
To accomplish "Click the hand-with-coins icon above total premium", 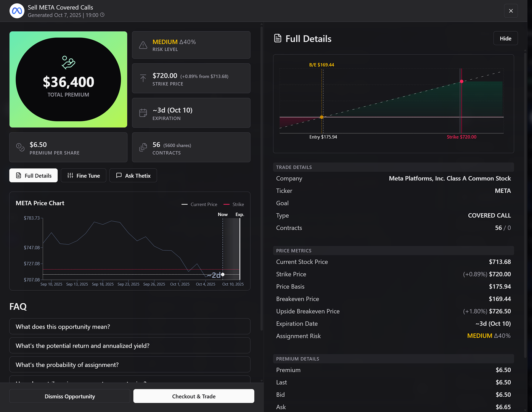I will tap(68, 62).
